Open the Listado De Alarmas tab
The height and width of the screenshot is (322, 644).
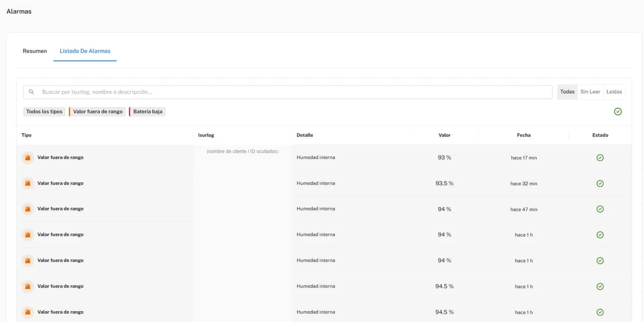85,51
